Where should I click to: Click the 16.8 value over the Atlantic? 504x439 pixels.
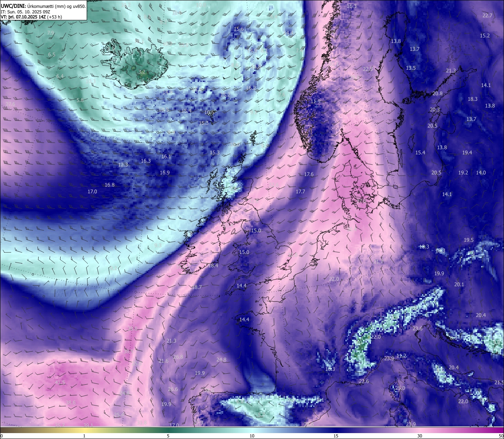pos(109,185)
